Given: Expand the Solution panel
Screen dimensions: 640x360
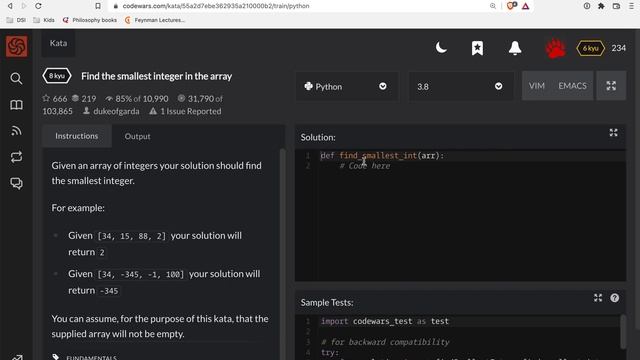Looking at the screenshot, I should [x=613, y=133].
